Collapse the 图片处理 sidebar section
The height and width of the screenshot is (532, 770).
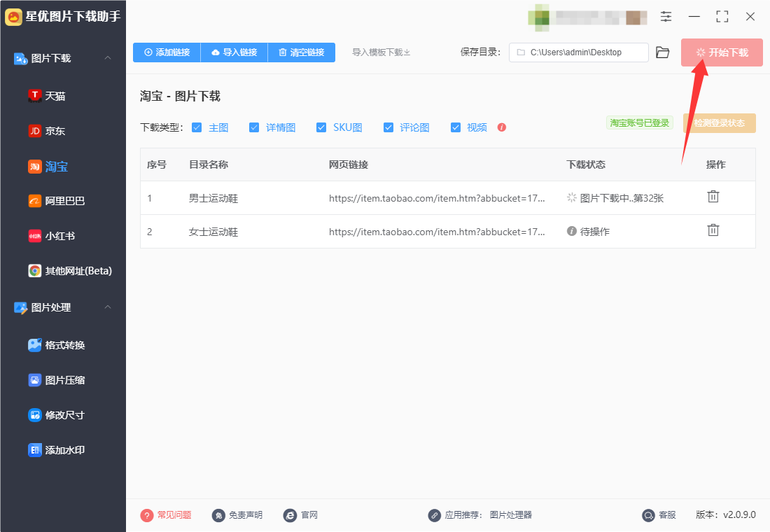tap(108, 307)
